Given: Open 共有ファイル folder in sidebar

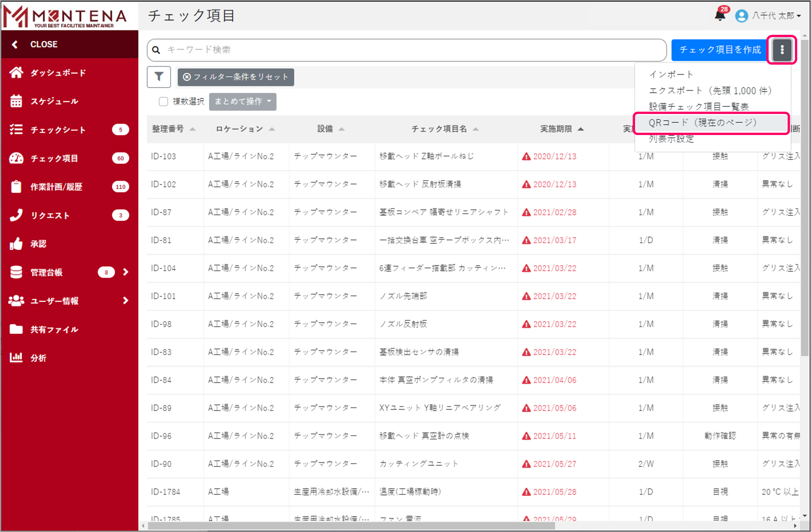Looking at the screenshot, I should point(16,329).
